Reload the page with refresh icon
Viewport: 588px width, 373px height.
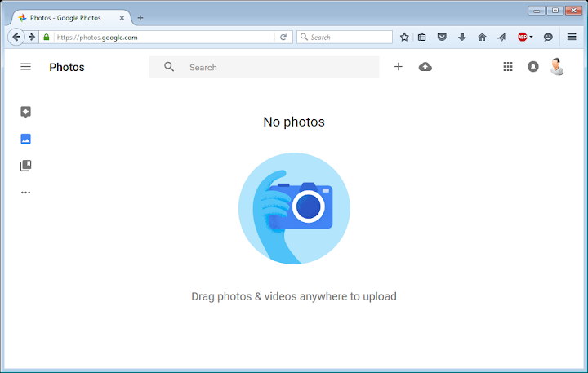tap(283, 37)
